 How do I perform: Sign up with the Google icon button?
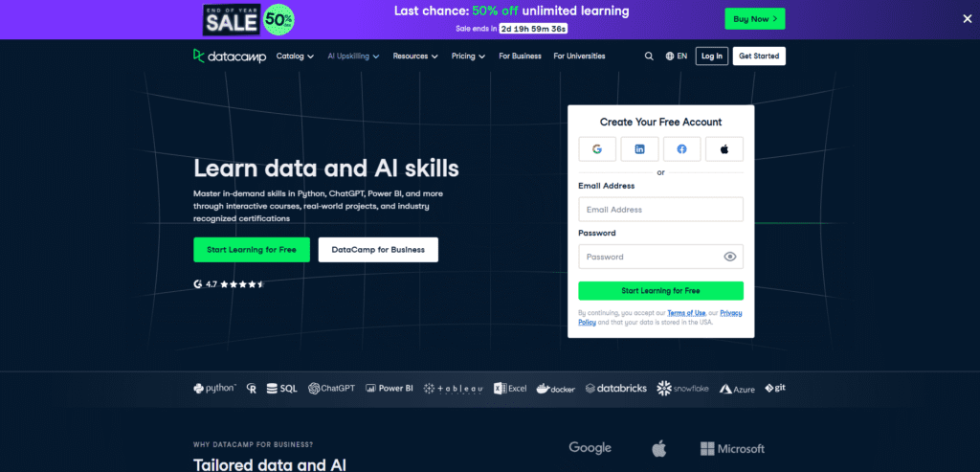pyautogui.click(x=597, y=149)
